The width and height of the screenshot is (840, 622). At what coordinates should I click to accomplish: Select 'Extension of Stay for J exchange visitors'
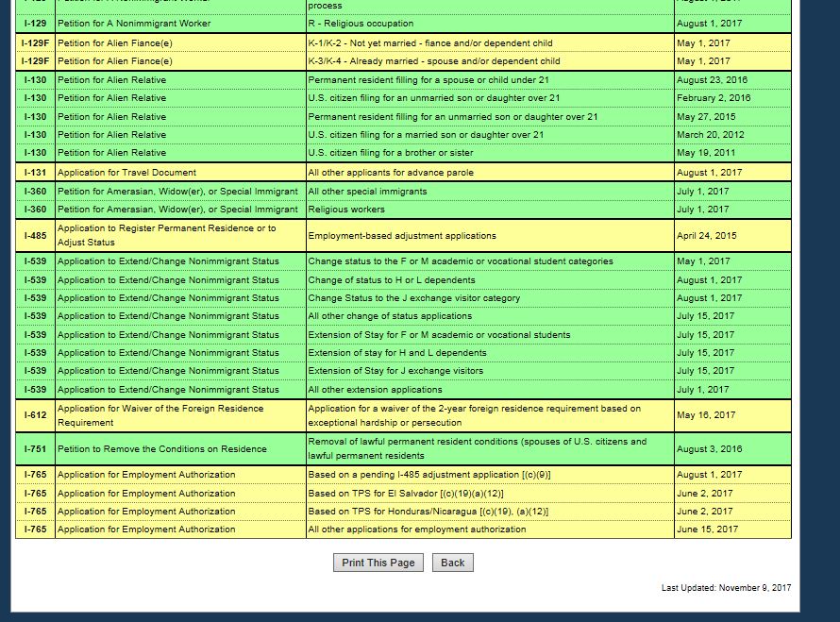(395, 371)
